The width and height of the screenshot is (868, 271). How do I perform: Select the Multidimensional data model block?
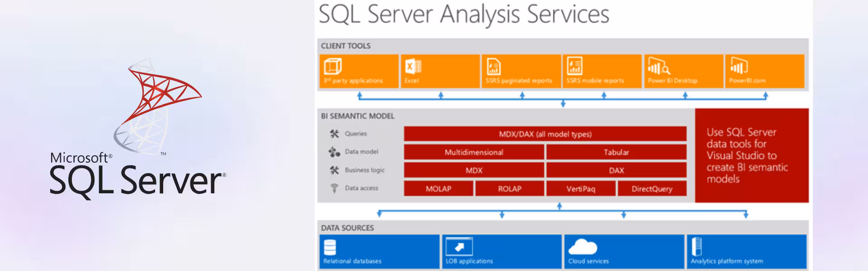474,152
